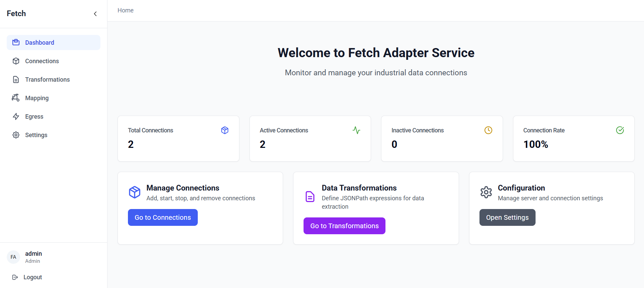Click the Settings gear icon in sidebar
Viewport: 644px width, 288px height.
[16, 135]
